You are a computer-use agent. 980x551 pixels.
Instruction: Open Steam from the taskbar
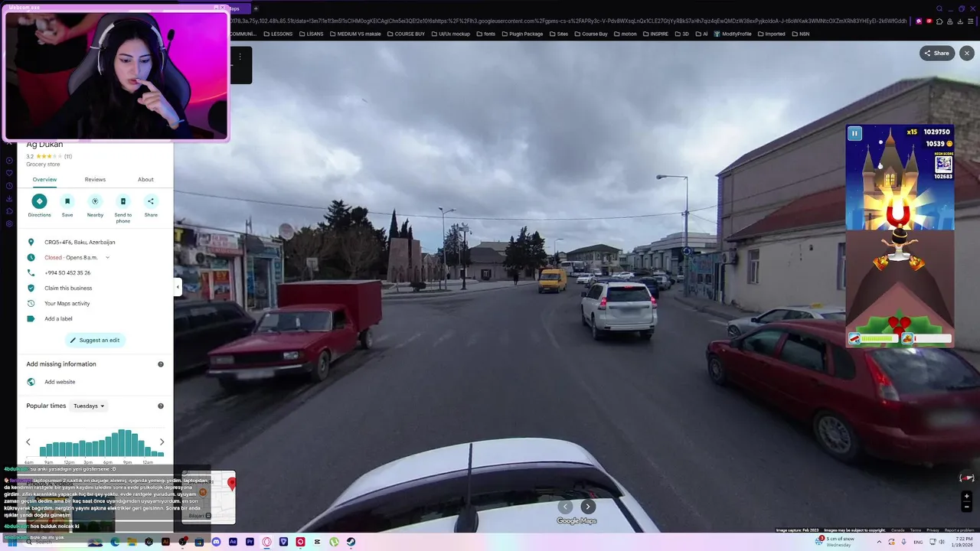click(x=351, y=542)
